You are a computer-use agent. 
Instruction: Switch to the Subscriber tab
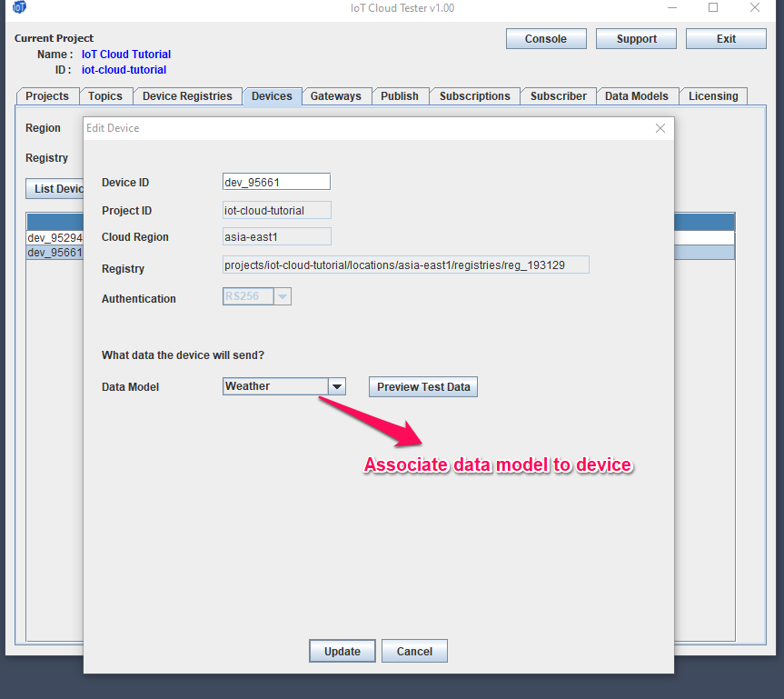[558, 96]
